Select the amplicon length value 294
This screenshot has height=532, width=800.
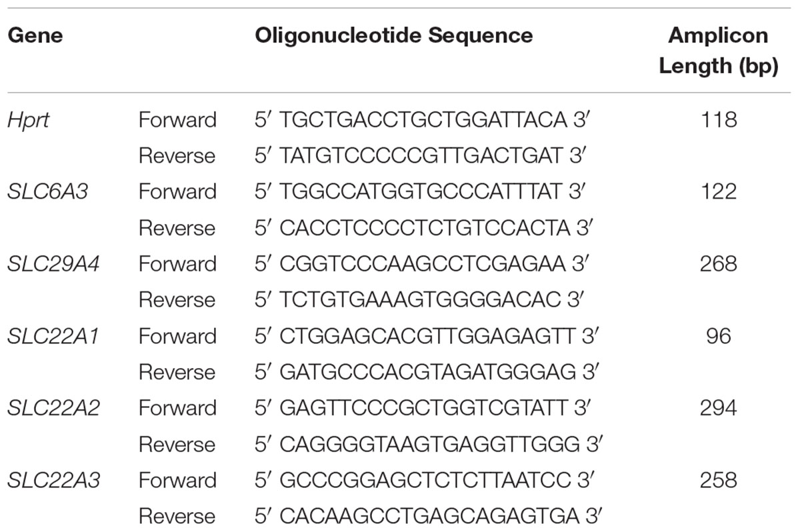click(718, 408)
